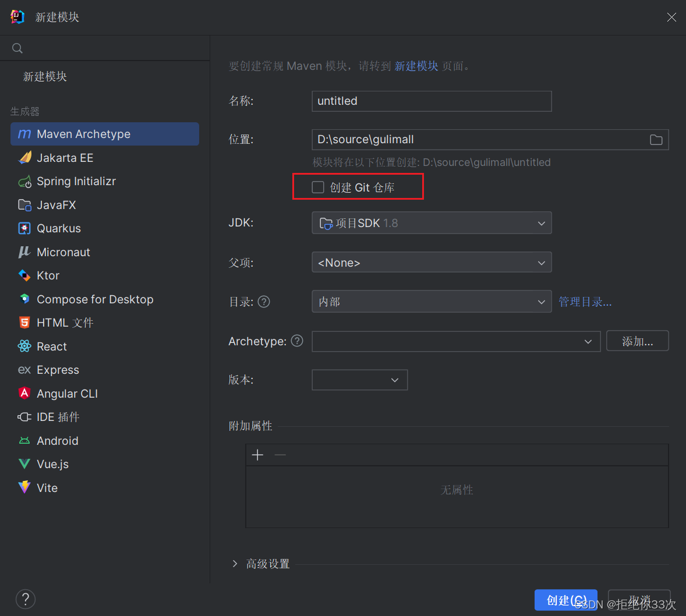Viewport: 686px width, 616px height.
Task: Click the IntelliJ IDEA logo icon
Action: pos(17,17)
